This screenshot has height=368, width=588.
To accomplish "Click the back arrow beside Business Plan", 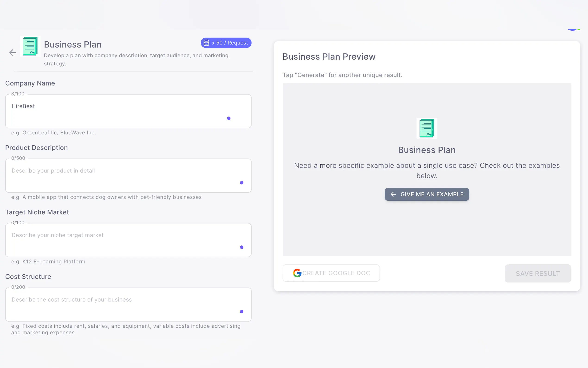I will (13, 53).
